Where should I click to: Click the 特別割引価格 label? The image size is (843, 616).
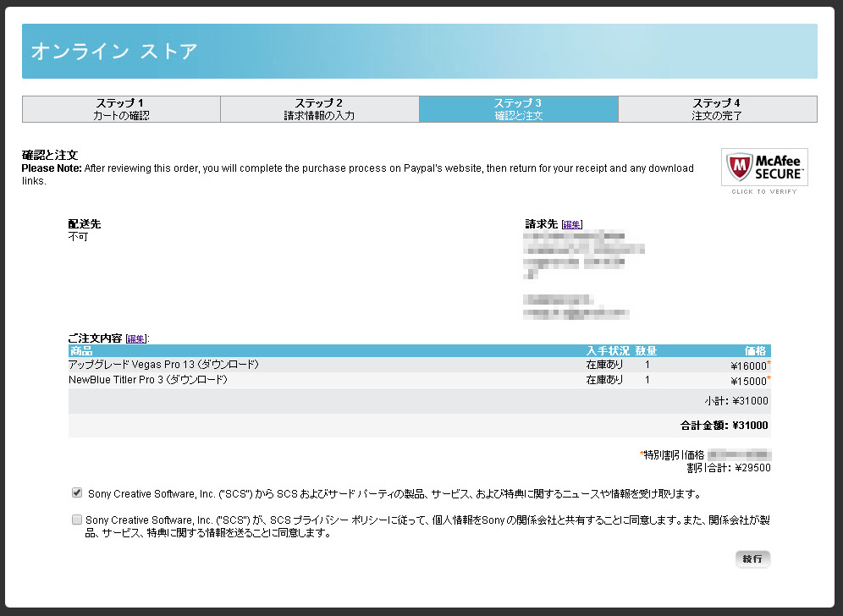click(674, 454)
